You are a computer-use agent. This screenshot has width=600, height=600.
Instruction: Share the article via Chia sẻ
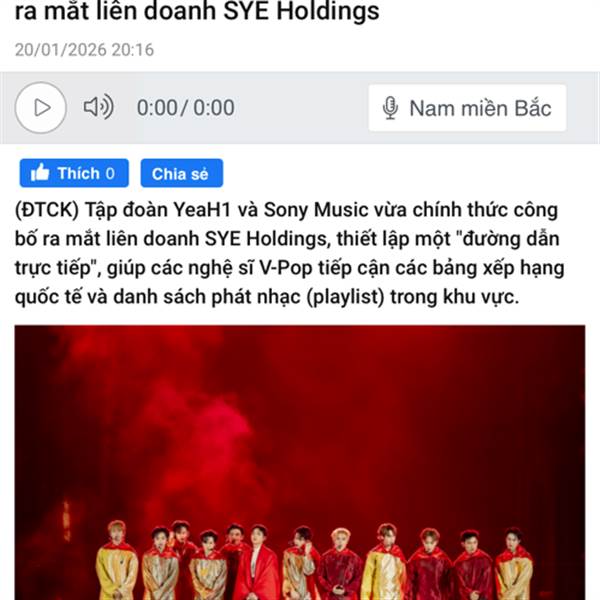pos(182,173)
